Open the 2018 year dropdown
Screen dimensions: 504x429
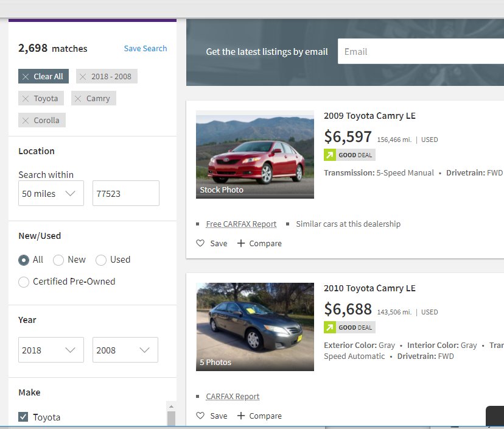51,350
